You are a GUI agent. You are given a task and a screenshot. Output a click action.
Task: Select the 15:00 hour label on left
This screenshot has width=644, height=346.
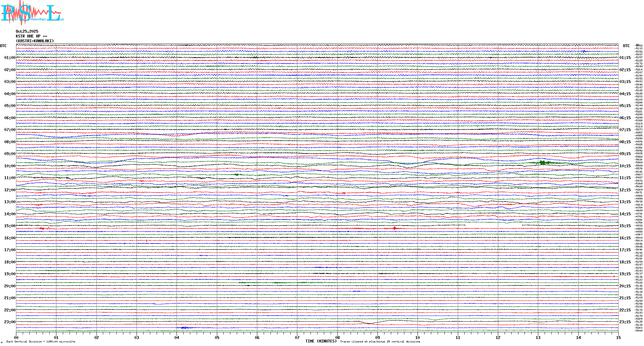pyautogui.click(x=10, y=226)
